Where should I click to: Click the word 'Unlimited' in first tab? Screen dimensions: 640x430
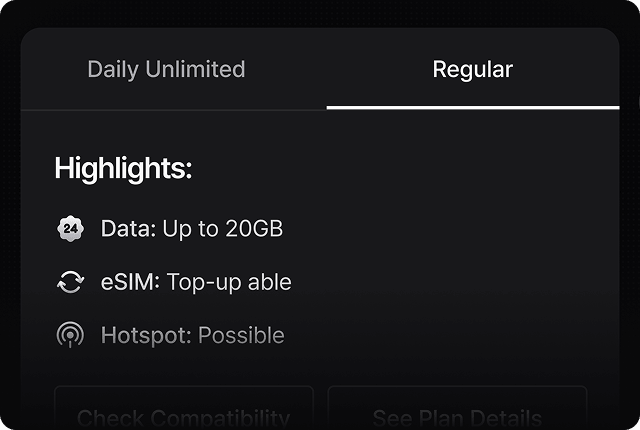coord(196,69)
